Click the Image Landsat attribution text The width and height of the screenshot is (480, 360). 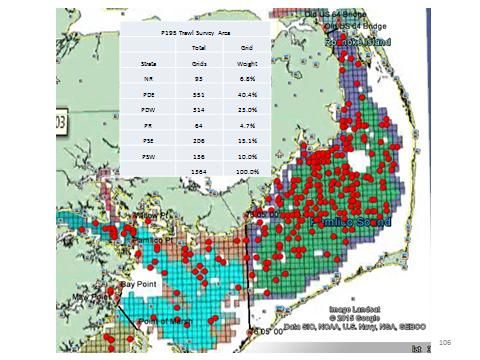(355, 309)
